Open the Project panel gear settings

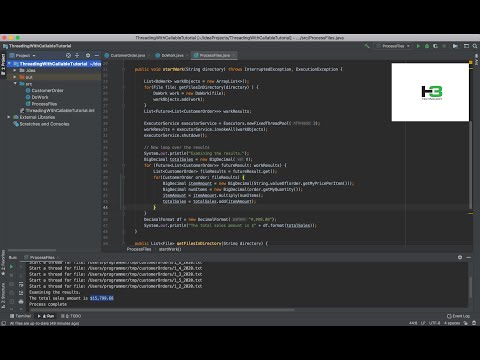tap(88, 55)
